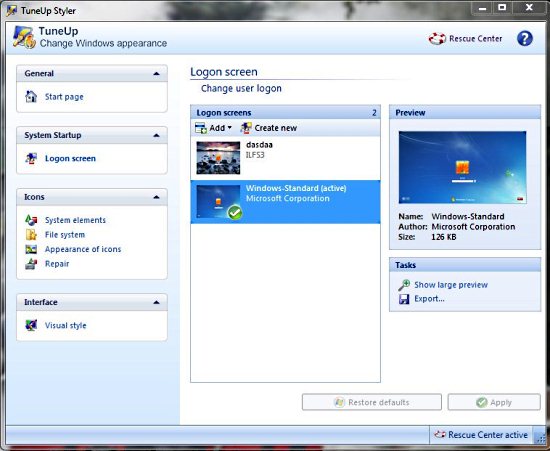Screen dimensions: 550x451
Task: Open Appearance of icons
Action: coord(83,249)
